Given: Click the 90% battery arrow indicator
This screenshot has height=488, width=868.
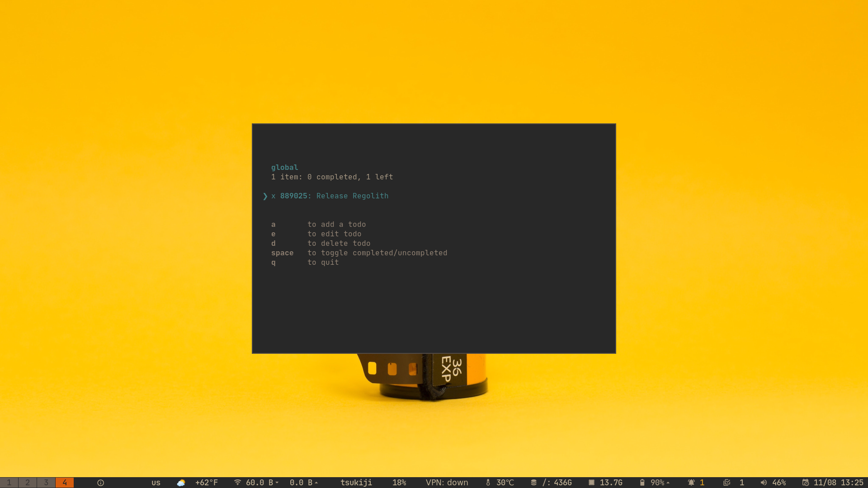Looking at the screenshot, I should (668, 483).
